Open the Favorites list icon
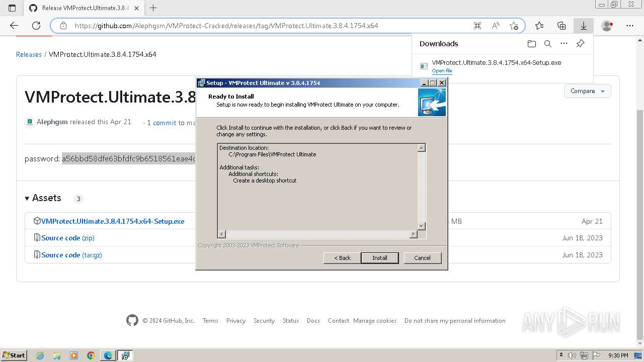The height and width of the screenshot is (362, 644). click(539, 26)
